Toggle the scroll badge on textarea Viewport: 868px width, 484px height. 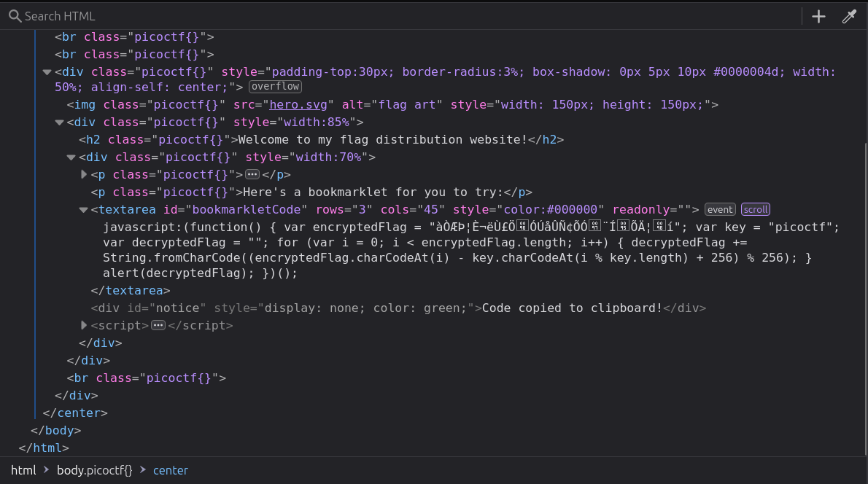pos(756,210)
